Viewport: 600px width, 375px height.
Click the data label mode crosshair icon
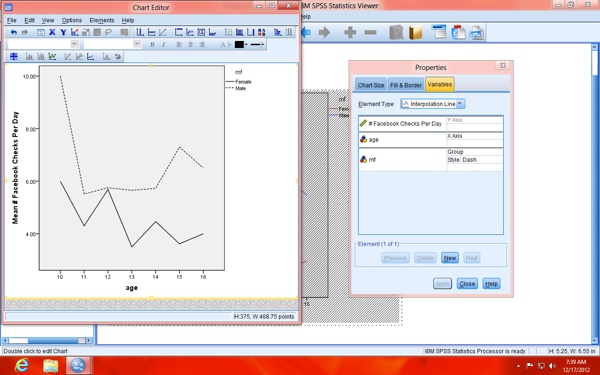point(14,57)
